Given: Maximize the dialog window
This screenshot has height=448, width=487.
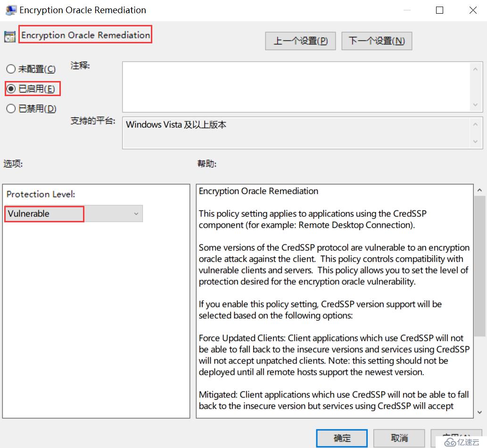Looking at the screenshot, I should (x=439, y=10).
